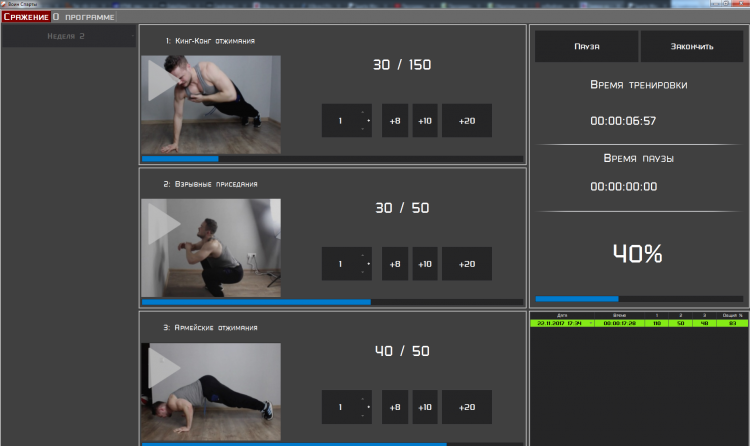Open the О программе tab
The height and width of the screenshot is (446, 750).
[84, 17]
